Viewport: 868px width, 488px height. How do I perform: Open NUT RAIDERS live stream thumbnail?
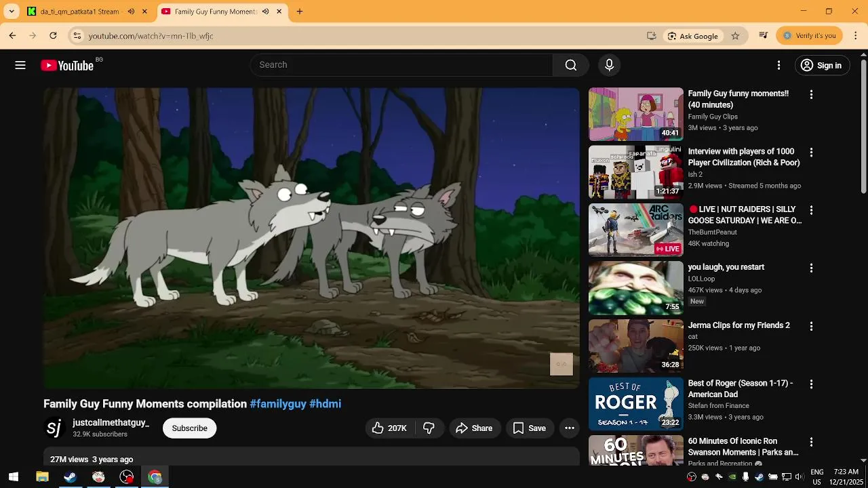click(x=636, y=230)
